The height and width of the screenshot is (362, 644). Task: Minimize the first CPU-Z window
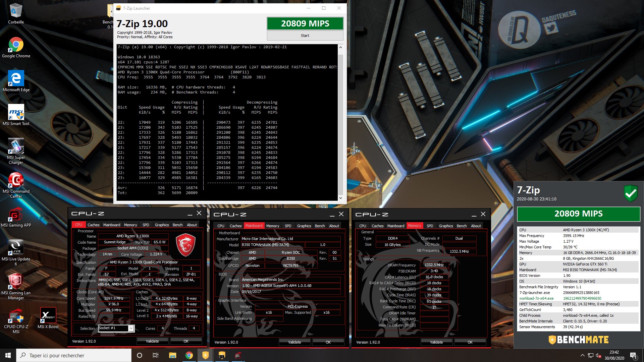click(x=190, y=214)
